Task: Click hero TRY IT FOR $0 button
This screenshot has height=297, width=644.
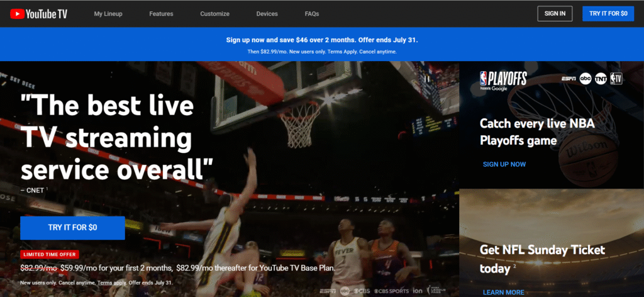Action: click(x=72, y=228)
